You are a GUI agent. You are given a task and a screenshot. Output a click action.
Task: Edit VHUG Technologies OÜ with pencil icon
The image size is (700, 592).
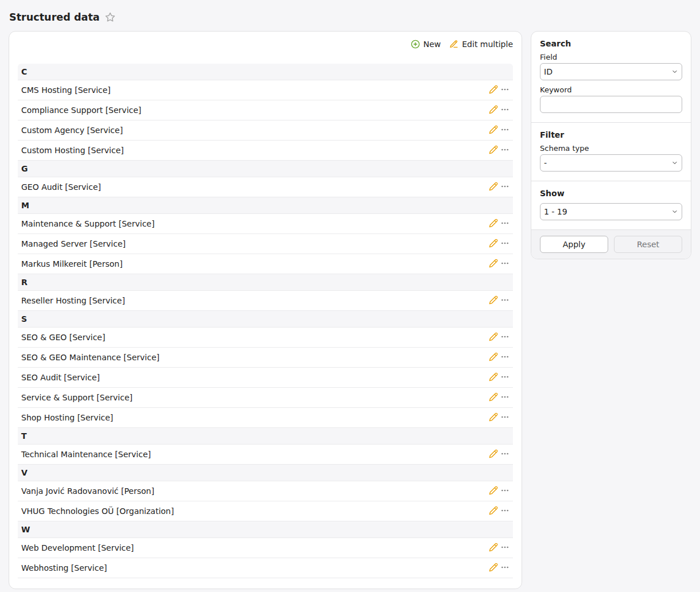(493, 511)
